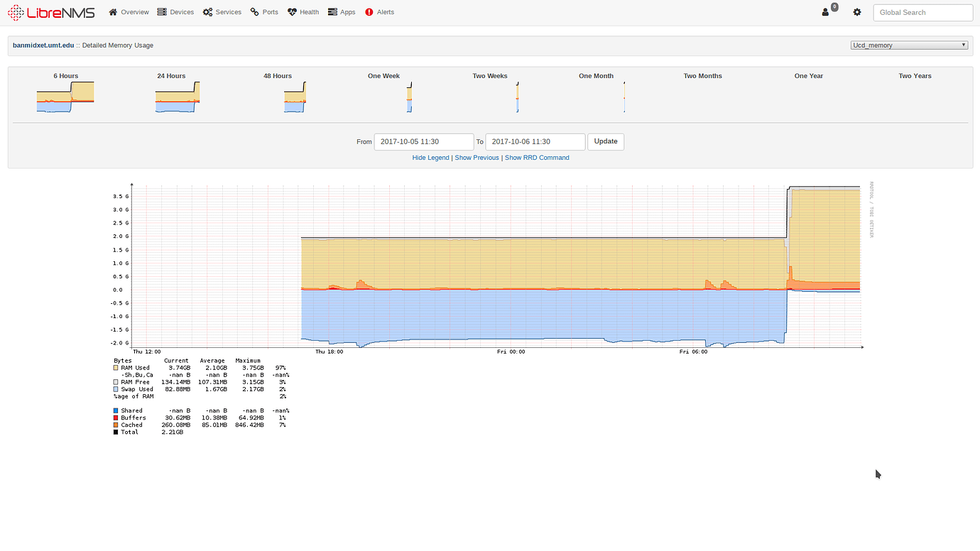Show the RRD Command
This screenshot has width=980, height=551.
[537, 157]
